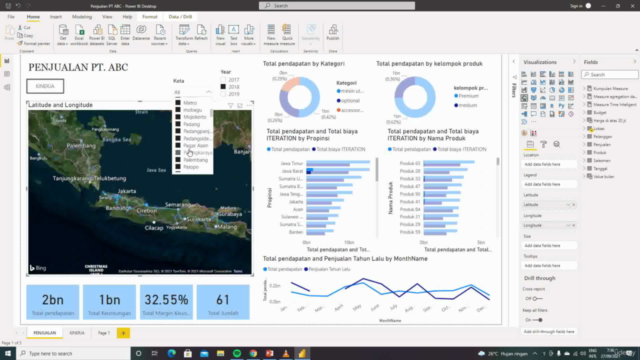
Task: Add a new report page
Action: tap(123, 333)
